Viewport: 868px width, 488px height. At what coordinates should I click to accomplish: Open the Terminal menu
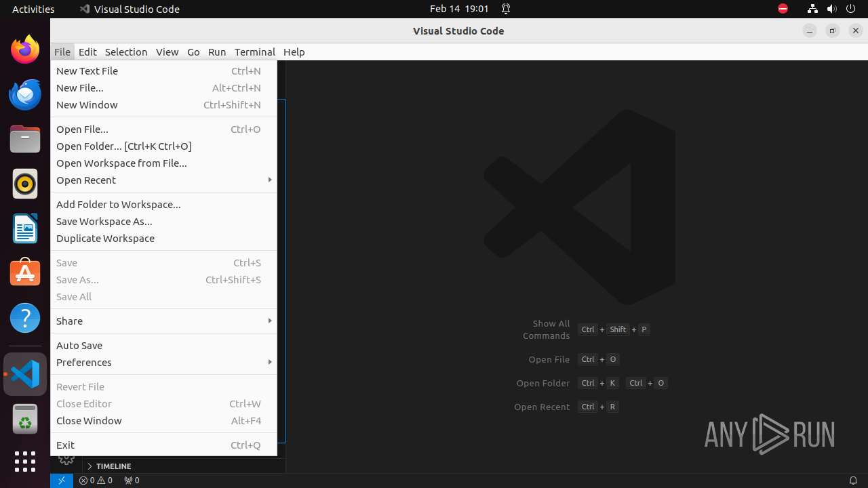click(255, 52)
